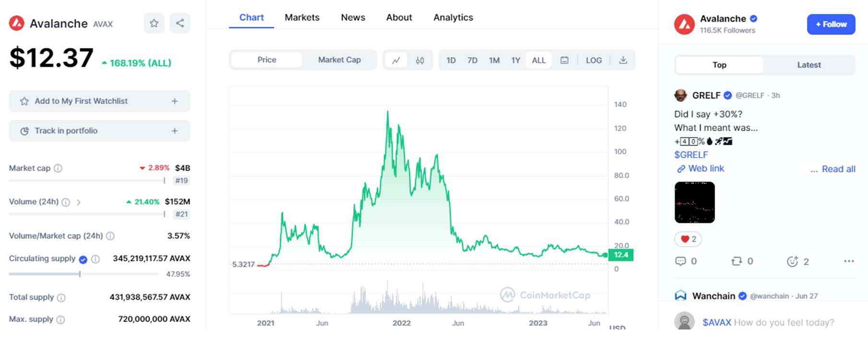Switch to candlestick chart icon
The image size is (868, 341).
coord(420,60)
